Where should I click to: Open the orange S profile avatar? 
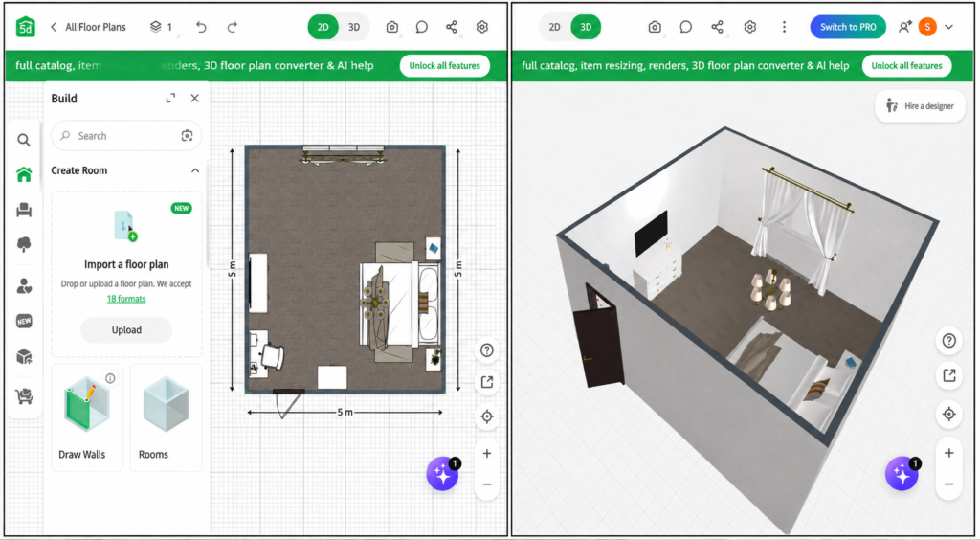click(x=927, y=27)
